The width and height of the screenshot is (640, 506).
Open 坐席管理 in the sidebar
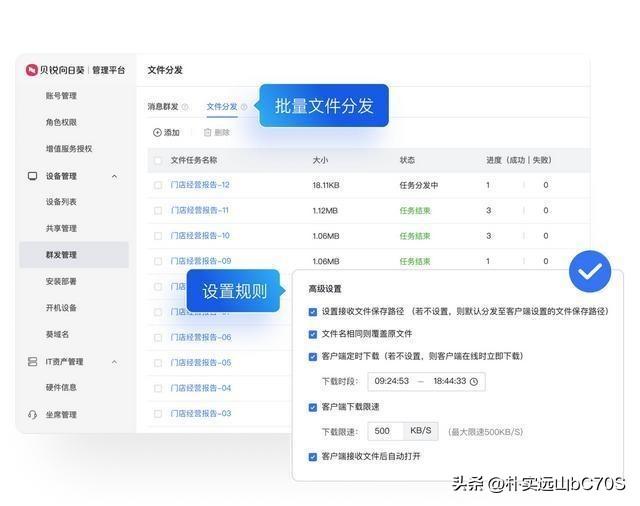(x=61, y=415)
